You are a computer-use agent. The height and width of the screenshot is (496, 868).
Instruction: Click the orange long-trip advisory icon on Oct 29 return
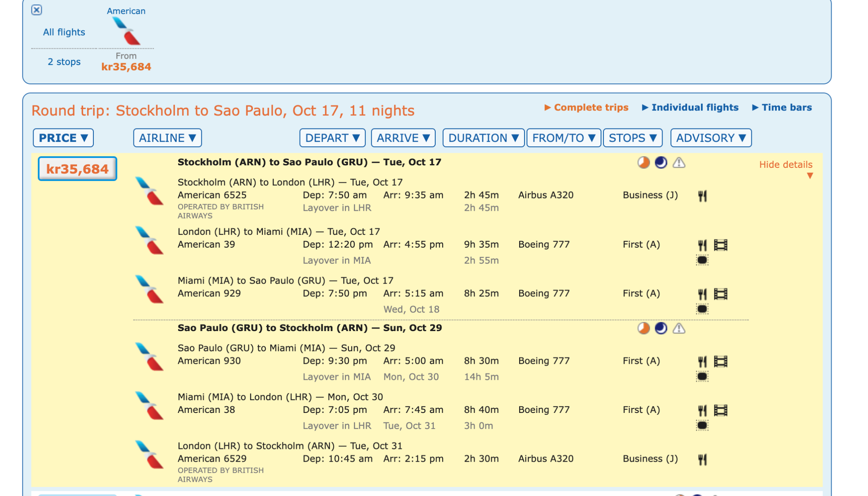pyautogui.click(x=644, y=328)
